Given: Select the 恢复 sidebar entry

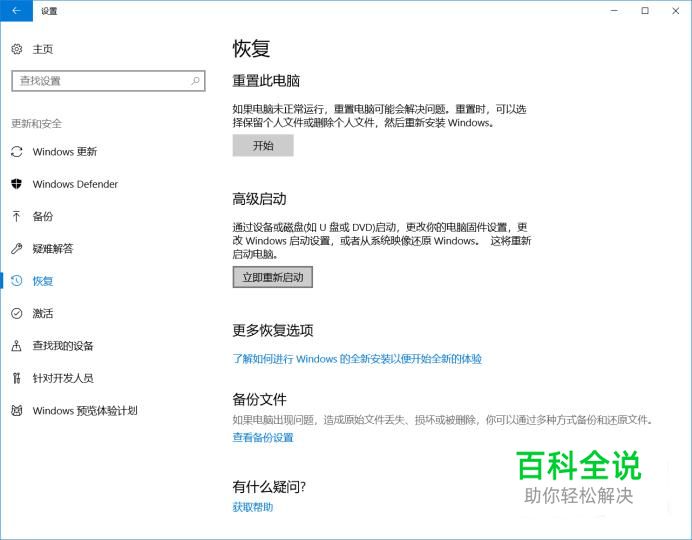Looking at the screenshot, I should pos(43,281).
